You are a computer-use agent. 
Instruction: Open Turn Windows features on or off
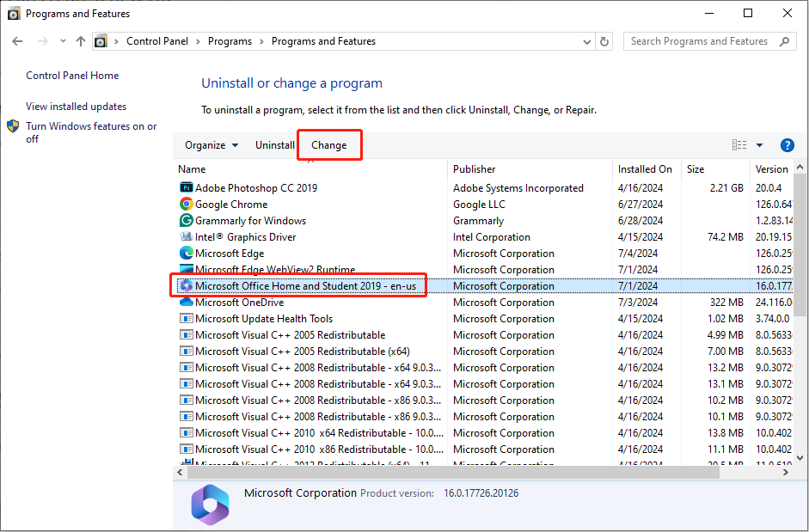pos(91,132)
